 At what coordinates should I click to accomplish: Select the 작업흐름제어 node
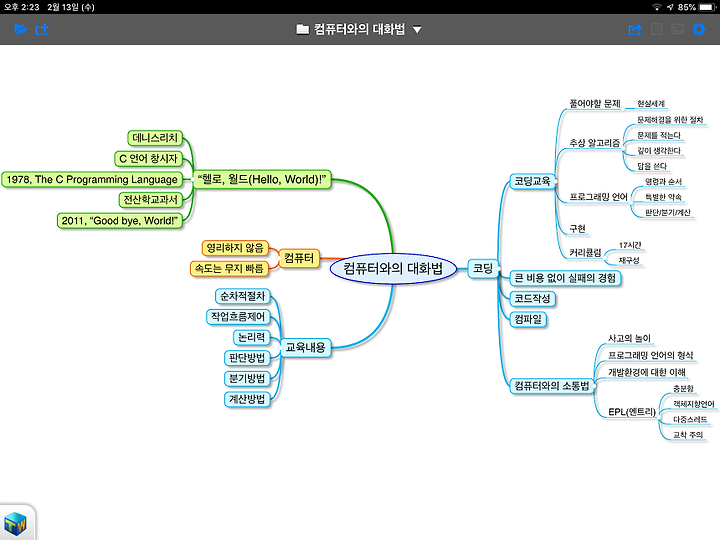point(238,317)
